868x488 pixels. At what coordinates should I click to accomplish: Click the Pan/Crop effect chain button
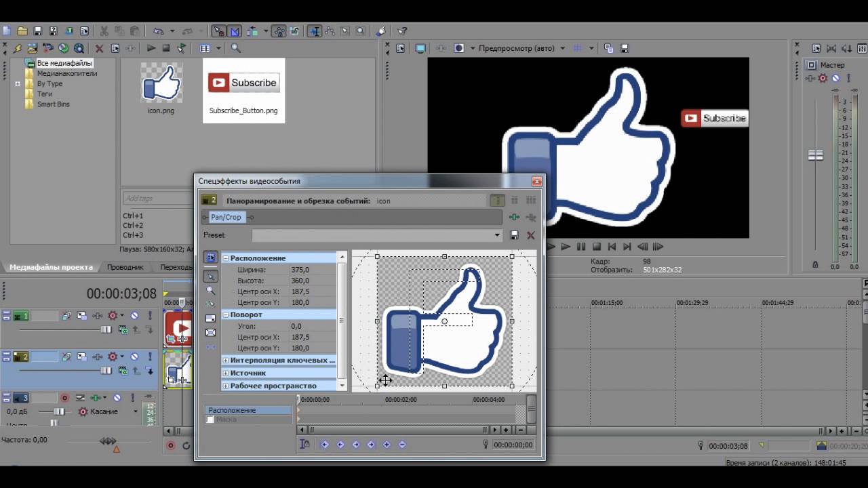pyautogui.click(x=226, y=217)
